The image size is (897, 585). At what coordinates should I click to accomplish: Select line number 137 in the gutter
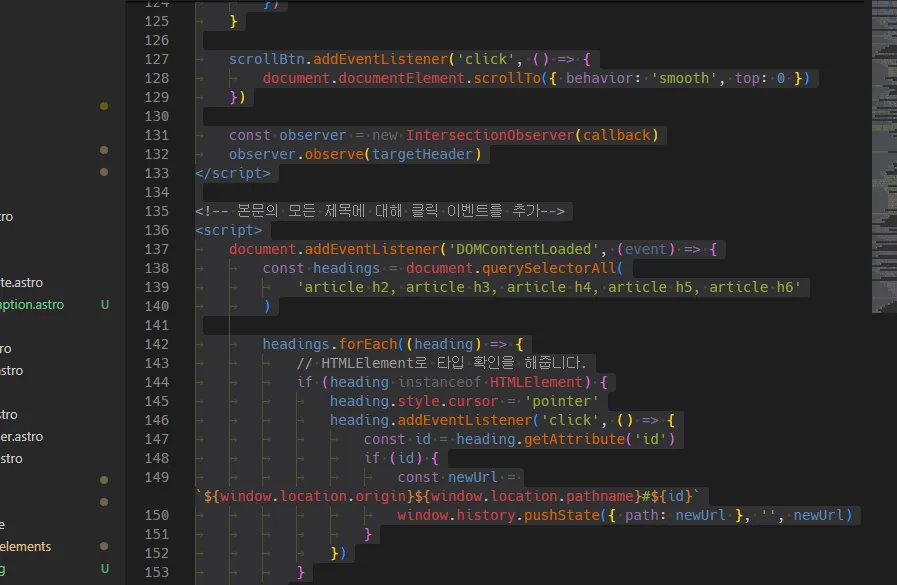point(157,249)
